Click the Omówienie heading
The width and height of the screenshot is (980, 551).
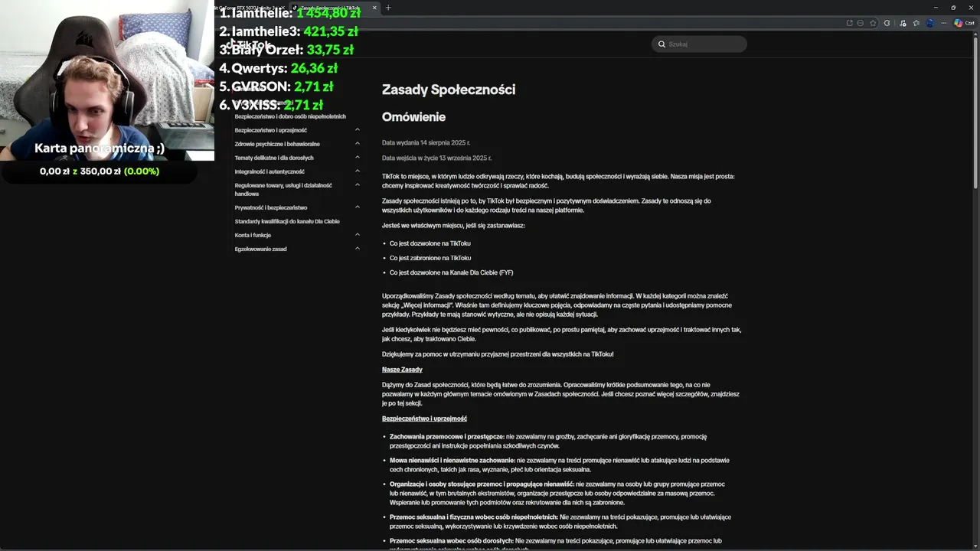413,117
